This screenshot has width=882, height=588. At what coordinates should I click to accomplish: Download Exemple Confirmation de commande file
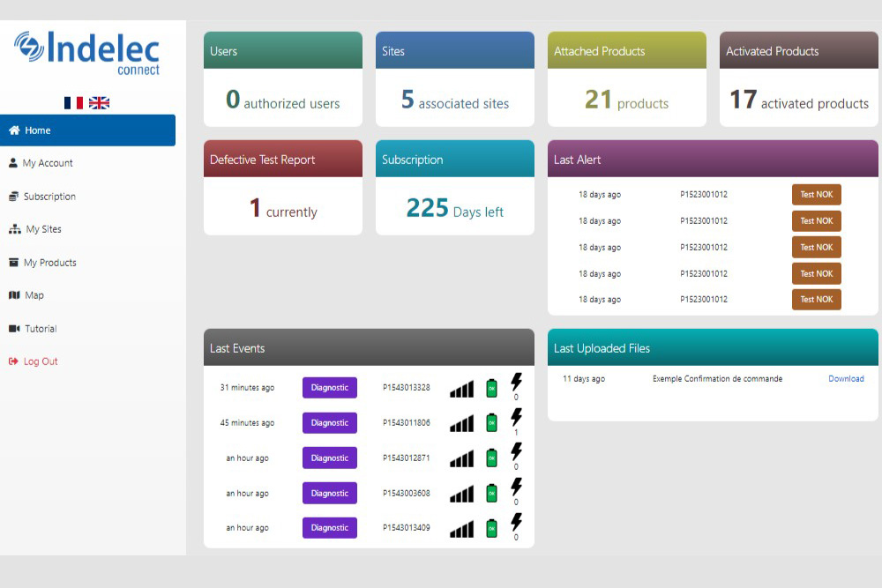click(x=846, y=379)
